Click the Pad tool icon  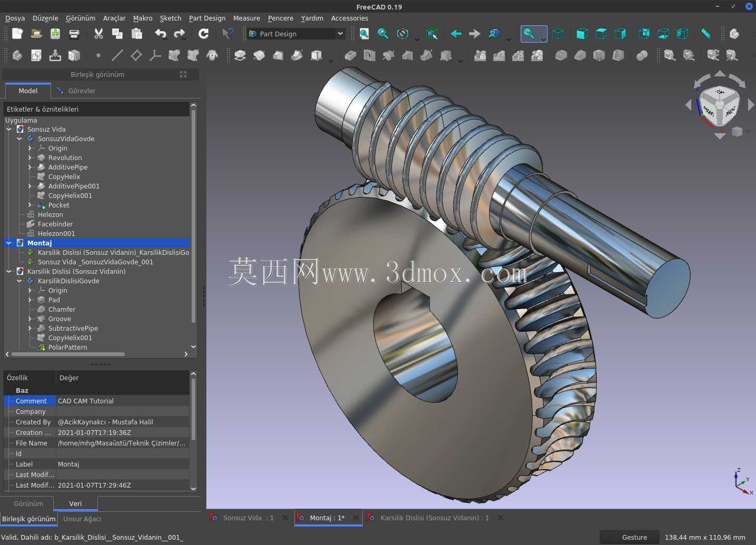click(x=240, y=55)
